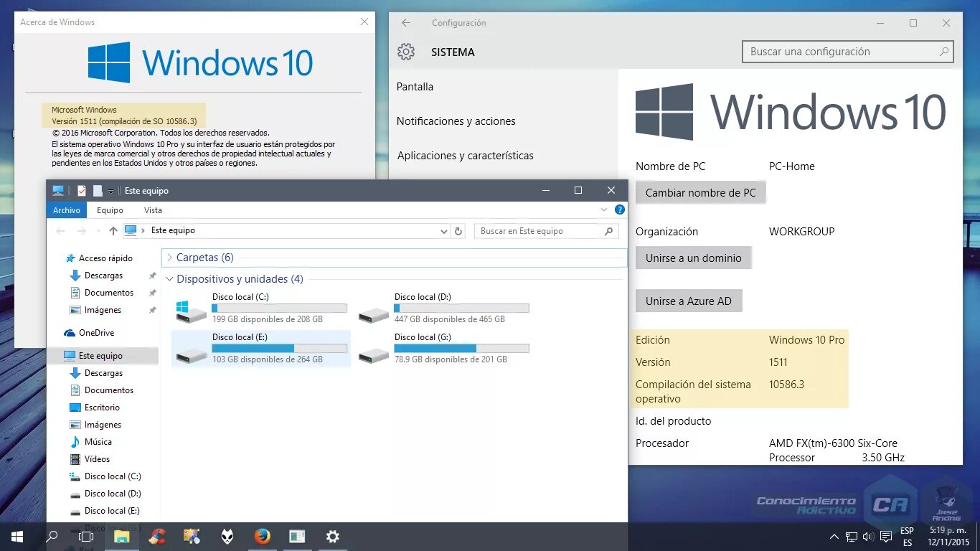Click the Settings gear on the taskbar
Image resolution: width=980 pixels, height=551 pixels.
[332, 536]
